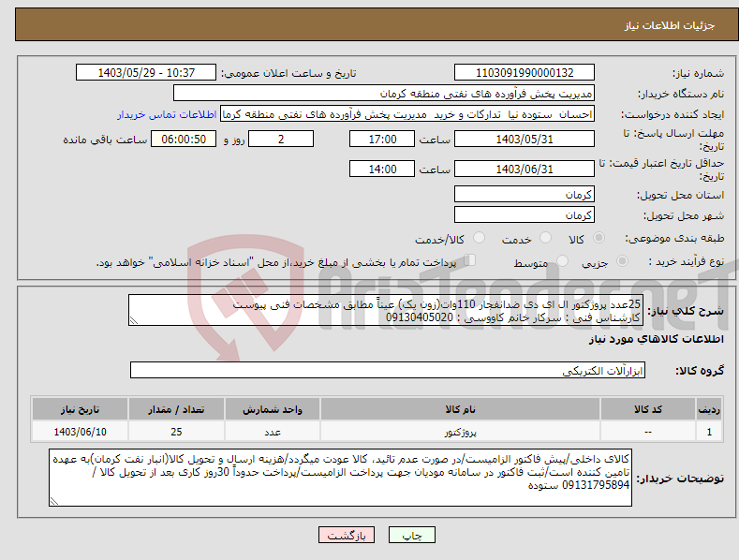The image size is (739, 560).
Task: Click the جزئیات اطلاعات نیاز header title
Action: click(670, 25)
